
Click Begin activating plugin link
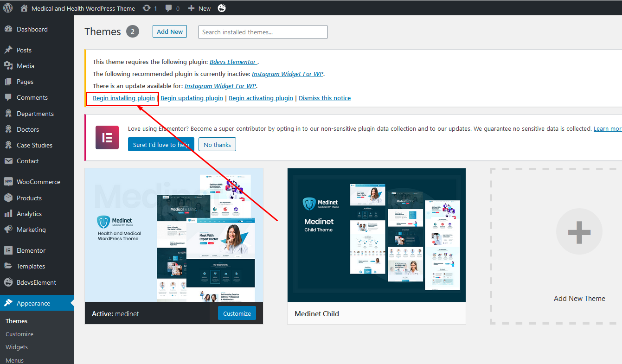point(261,98)
